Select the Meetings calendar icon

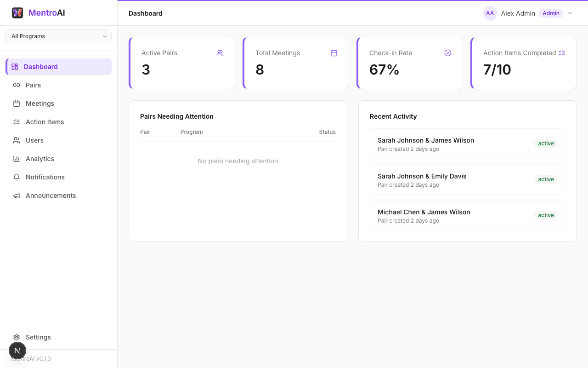click(x=17, y=103)
